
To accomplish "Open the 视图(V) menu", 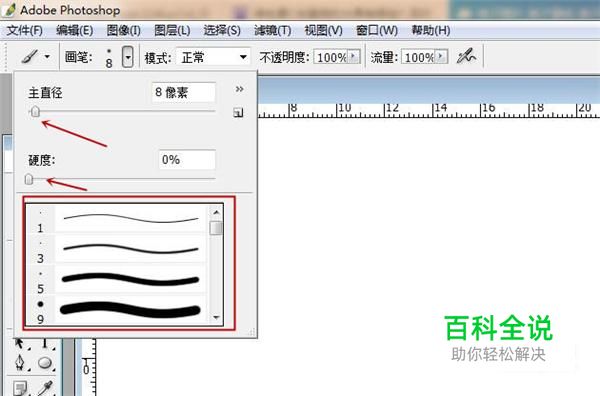I will [323, 31].
